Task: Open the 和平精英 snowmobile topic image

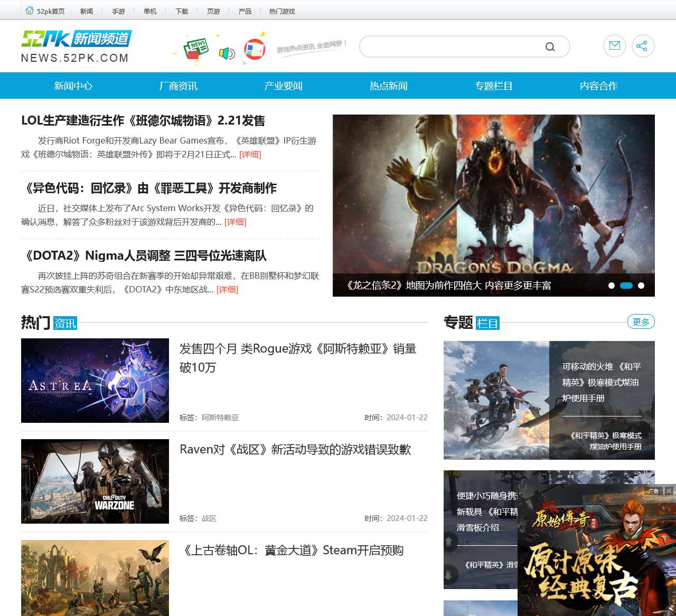Action: coord(496,400)
